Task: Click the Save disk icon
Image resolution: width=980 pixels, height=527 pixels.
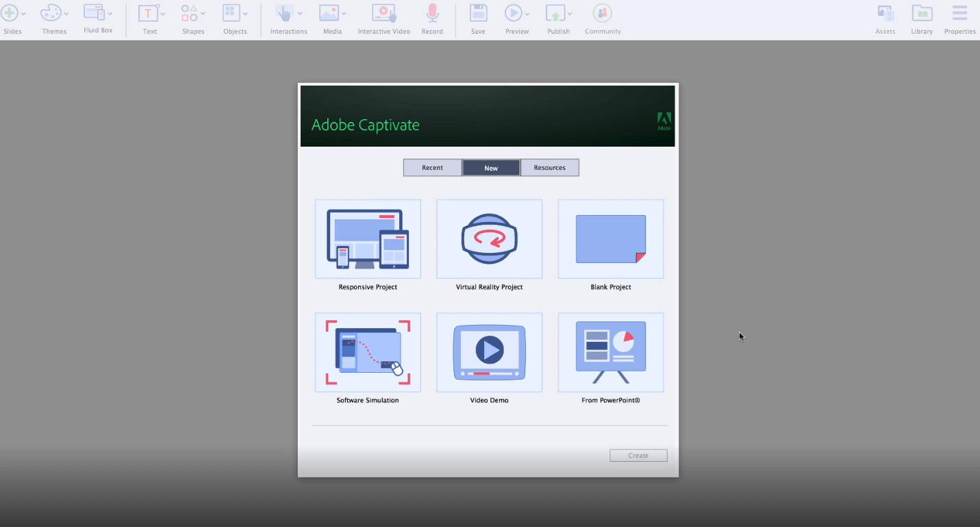Action: click(478, 12)
